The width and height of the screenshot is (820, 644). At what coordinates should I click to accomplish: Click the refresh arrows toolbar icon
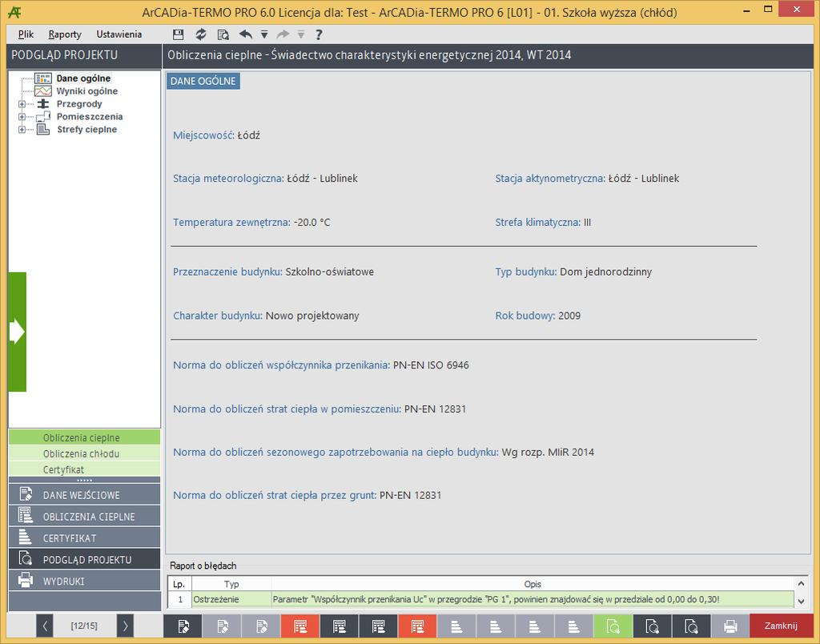coord(201,34)
